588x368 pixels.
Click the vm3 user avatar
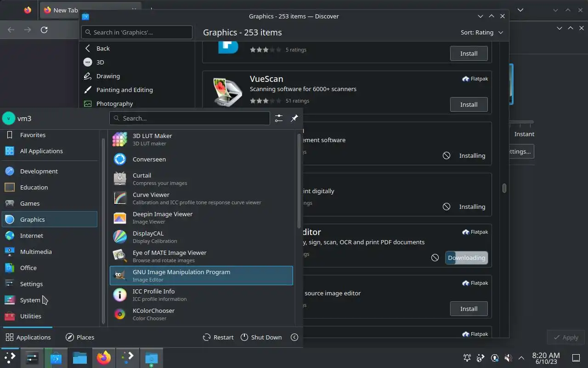(9, 118)
